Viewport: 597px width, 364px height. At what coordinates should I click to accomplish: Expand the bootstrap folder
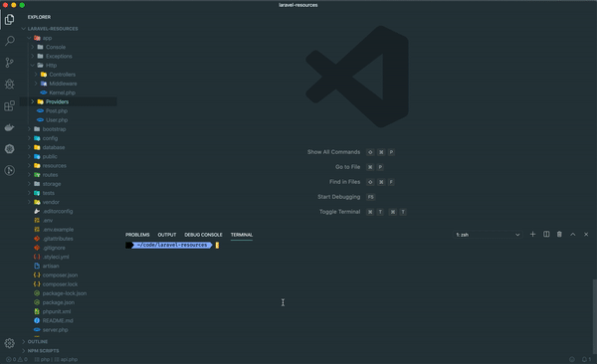click(54, 129)
